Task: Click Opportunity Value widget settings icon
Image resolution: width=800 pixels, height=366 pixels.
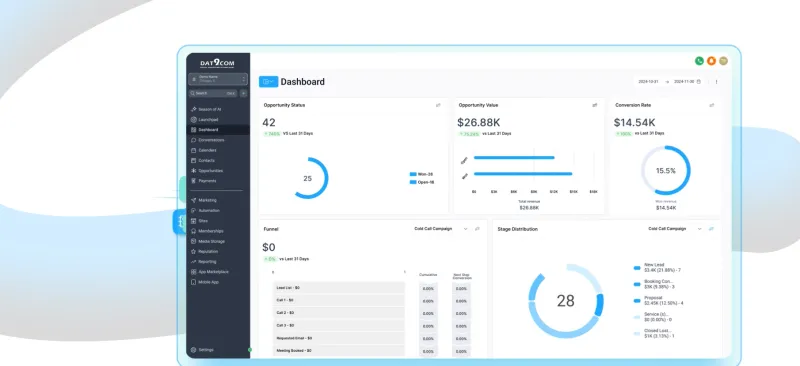Action: [594, 105]
